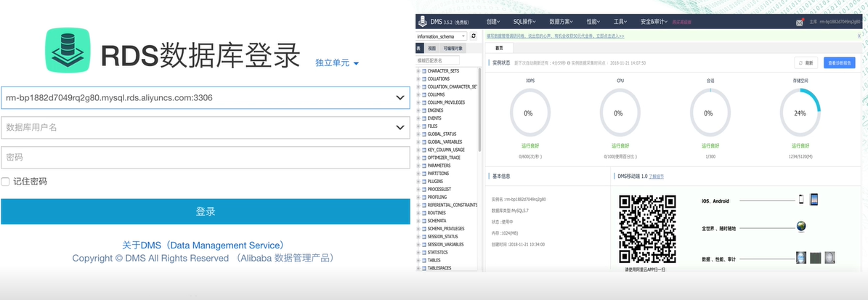Click the 存储空间 24% usage ring
This screenshot has height=300, width=868.
(x=800, y=113)
